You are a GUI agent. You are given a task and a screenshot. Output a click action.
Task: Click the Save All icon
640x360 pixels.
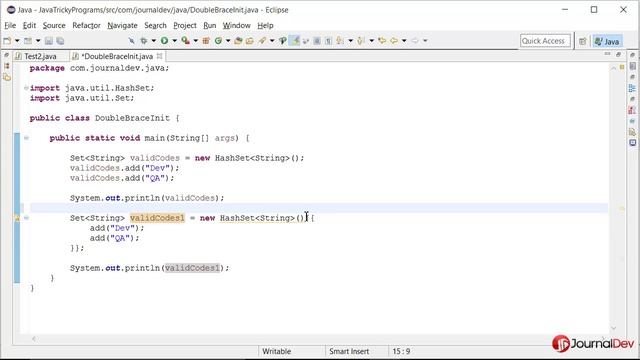(60, 41)
